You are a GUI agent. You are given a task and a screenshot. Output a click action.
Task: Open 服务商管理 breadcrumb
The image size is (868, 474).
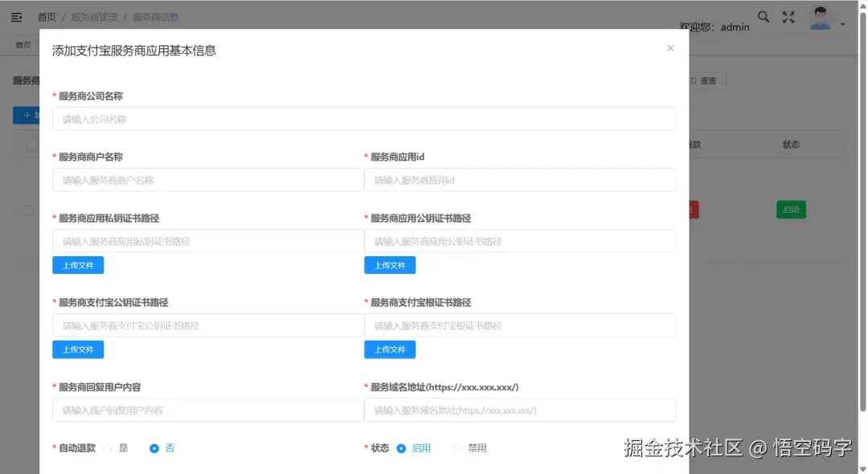pyautogui.click(x=94, y=17)
